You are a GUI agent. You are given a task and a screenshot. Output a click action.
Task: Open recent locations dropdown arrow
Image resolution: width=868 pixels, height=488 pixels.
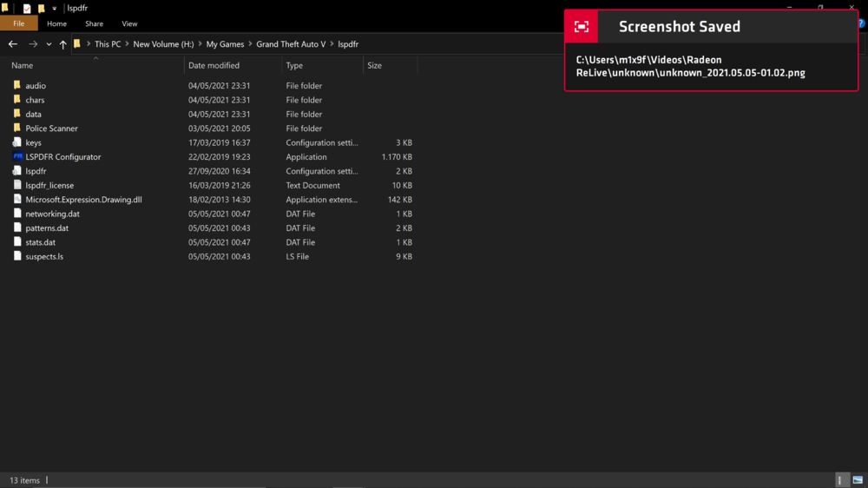[49, 44]
